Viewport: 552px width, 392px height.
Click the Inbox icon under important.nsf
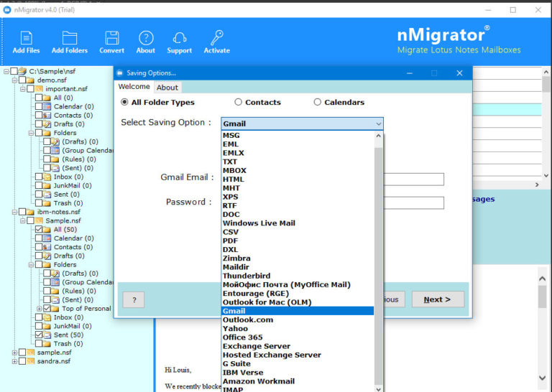[47, 177]
